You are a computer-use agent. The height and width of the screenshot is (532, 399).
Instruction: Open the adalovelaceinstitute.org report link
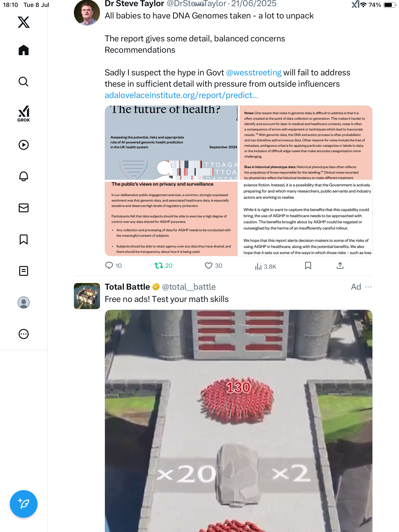tap(181, 95)
